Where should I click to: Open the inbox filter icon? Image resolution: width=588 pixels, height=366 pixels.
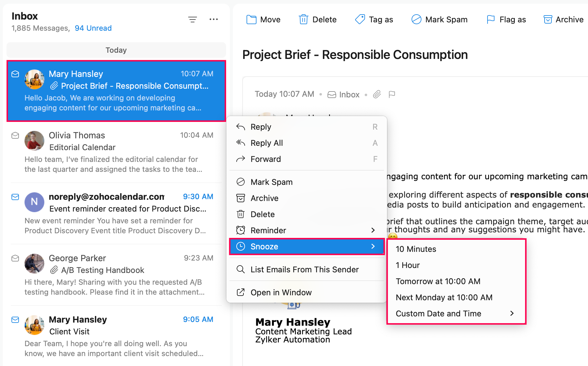coord(193,20)
